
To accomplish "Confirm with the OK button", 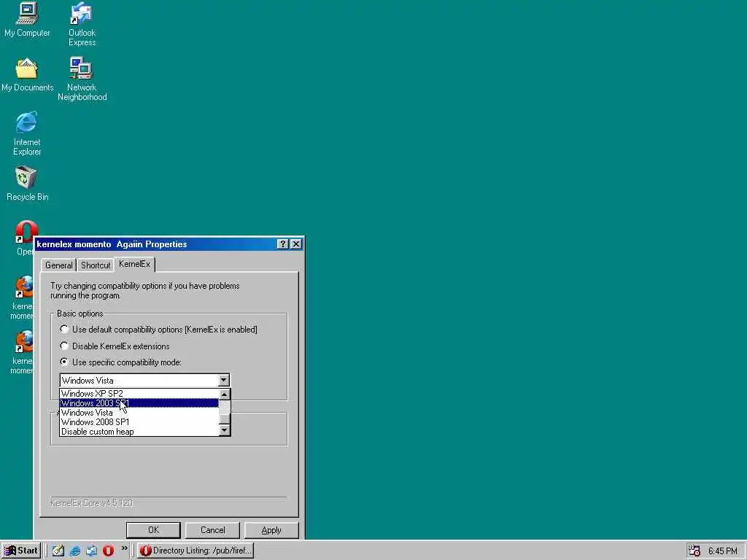I will 153,530.
